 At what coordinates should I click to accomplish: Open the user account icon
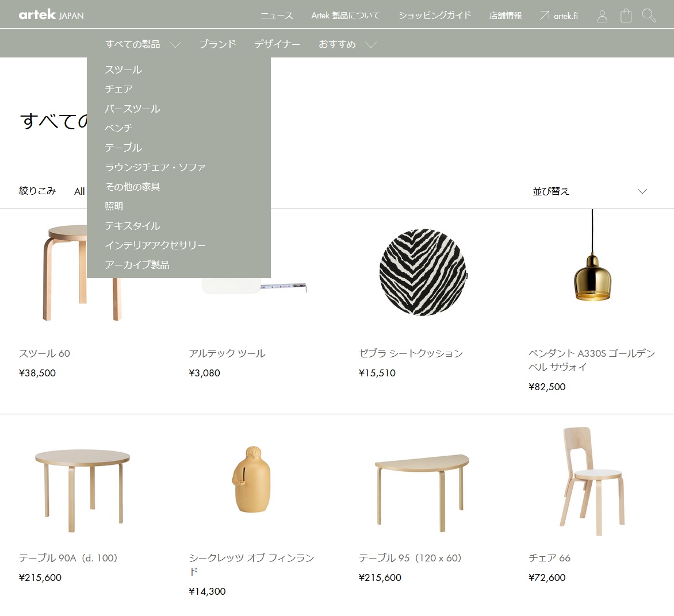(602, 16)
